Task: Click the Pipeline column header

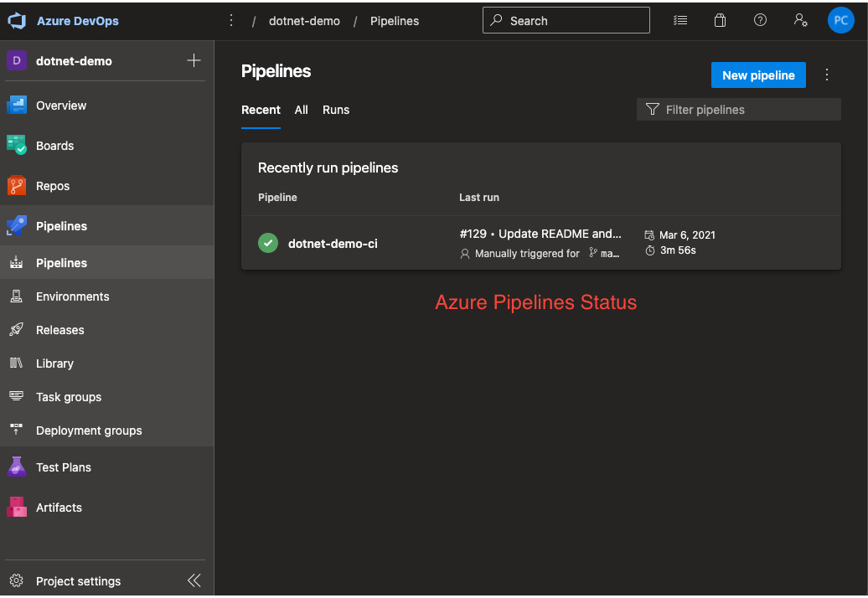Action: 277,198
